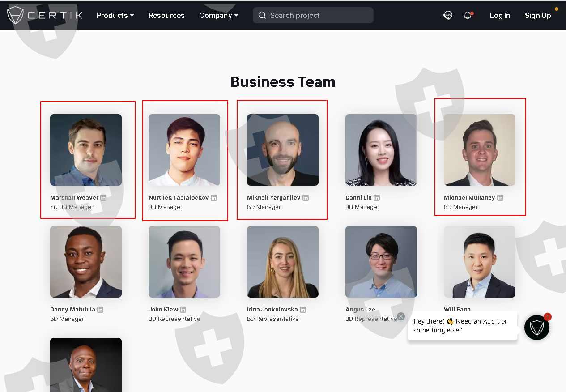The height and width of the screenshot is (392, 566).
Task: Click the name 'Danny Matulula'
Action: tap(72, 309)
